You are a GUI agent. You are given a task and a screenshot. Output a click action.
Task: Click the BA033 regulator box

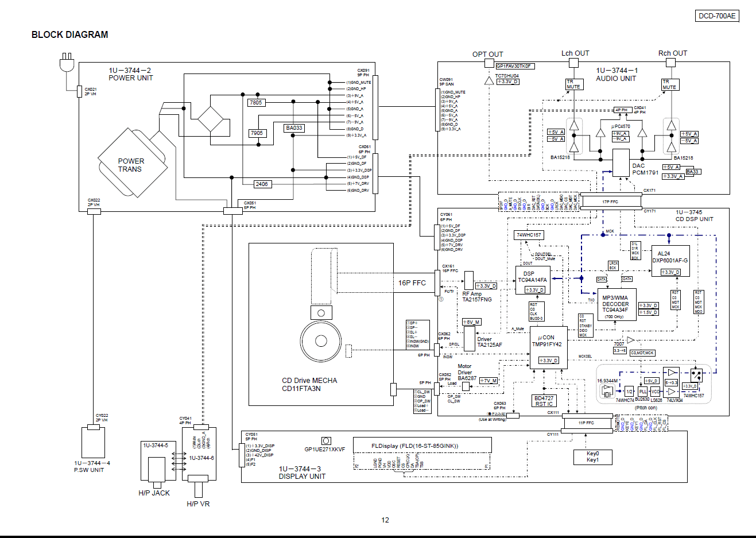tap(294, 128)
